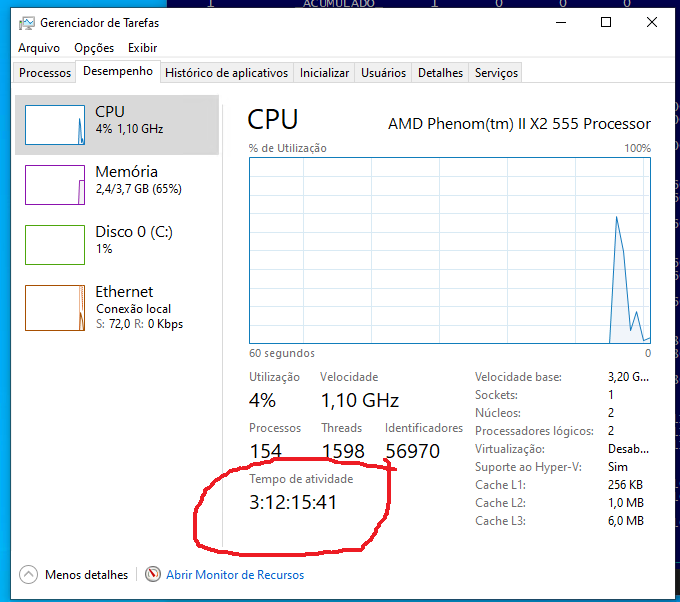Collapse view with Menos detalhes chevron
Screen dimensions: 680x602
click(x=28, y=575)
